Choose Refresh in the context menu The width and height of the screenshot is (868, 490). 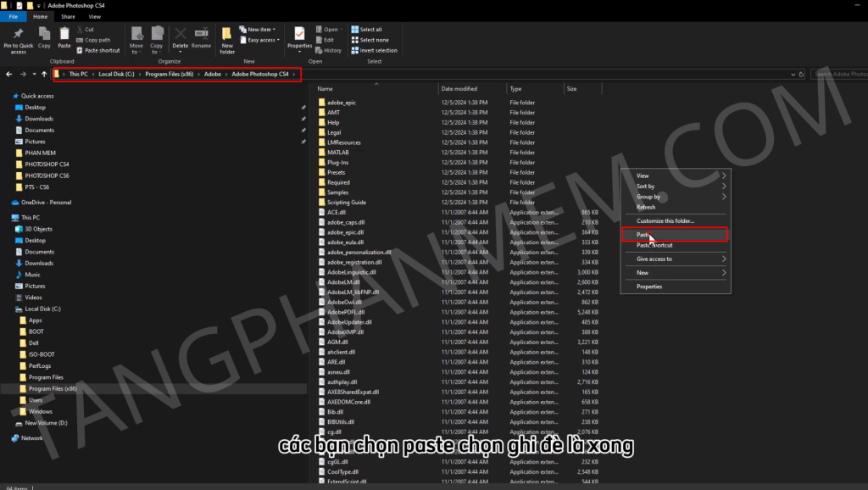pyautogui.click(x=646, y=207)
